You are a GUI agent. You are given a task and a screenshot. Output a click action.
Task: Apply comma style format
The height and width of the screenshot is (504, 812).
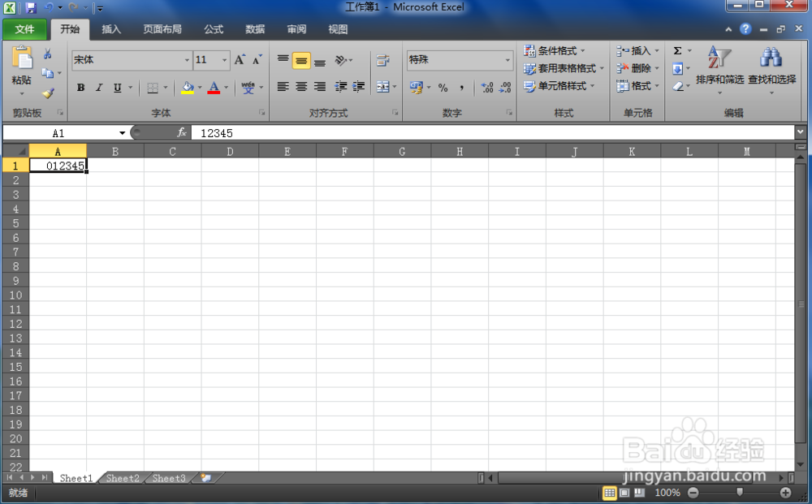[x=461, y=88]
